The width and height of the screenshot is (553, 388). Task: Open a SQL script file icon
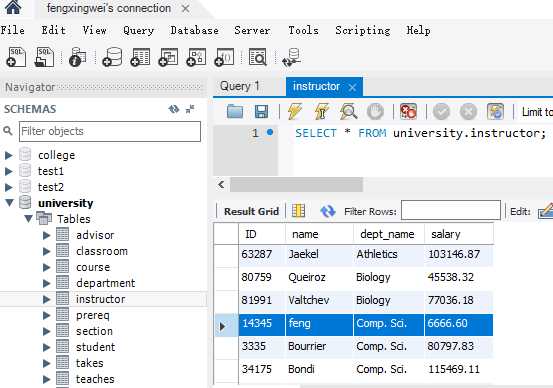44,57
